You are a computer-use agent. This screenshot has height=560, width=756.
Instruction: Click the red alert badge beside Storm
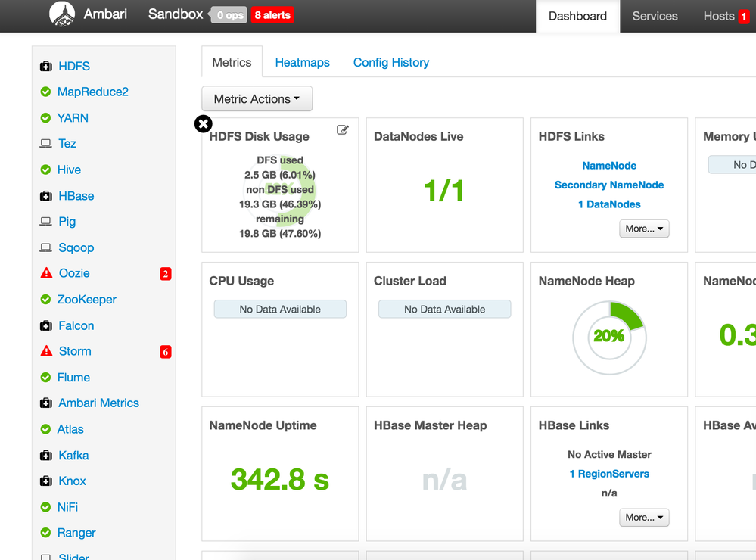point(166,352)
